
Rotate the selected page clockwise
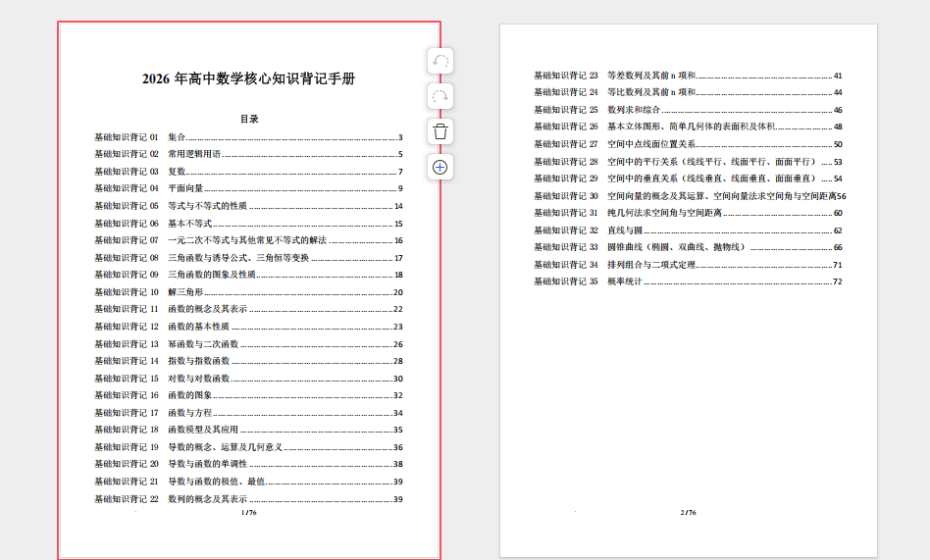coord(440,96)
